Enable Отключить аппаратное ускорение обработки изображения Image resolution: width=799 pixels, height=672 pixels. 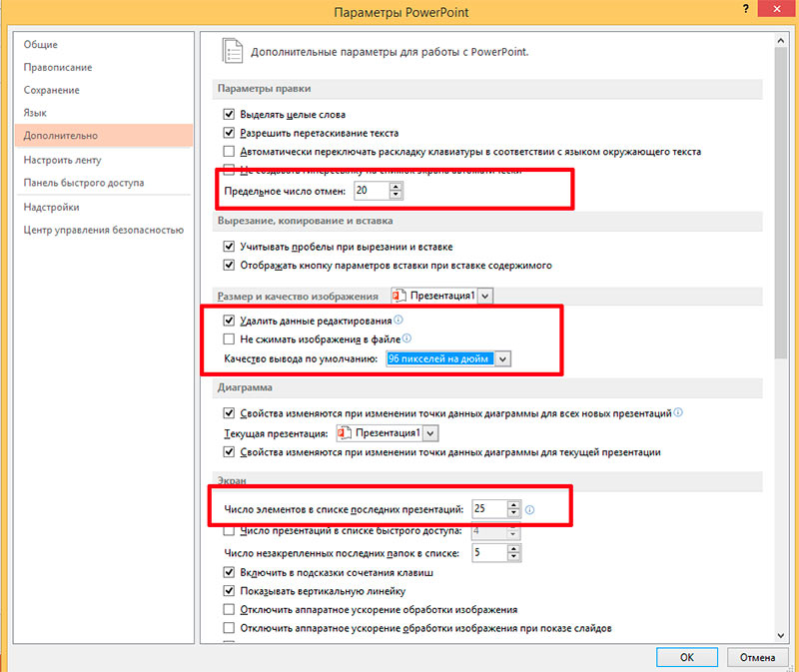(229, 609)
